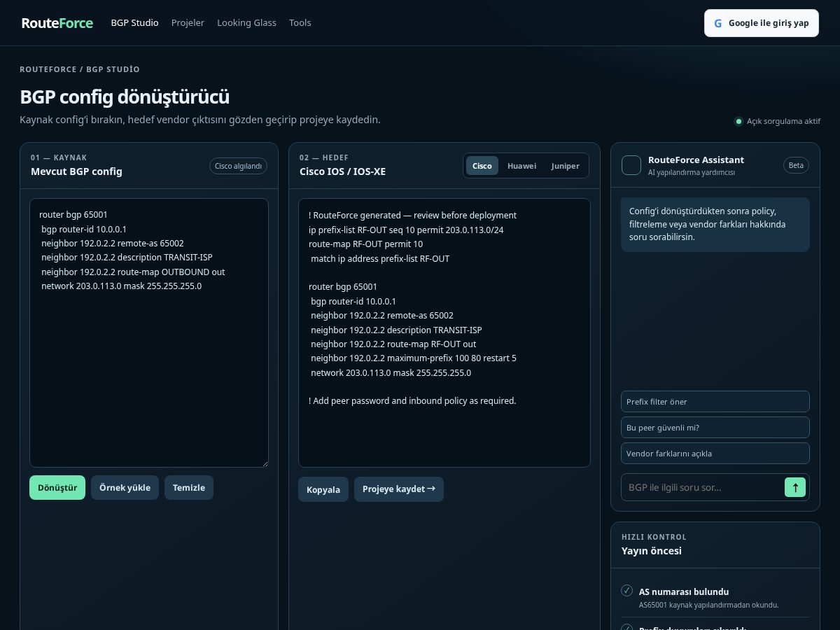Click the Google G icon

(717, 23)
